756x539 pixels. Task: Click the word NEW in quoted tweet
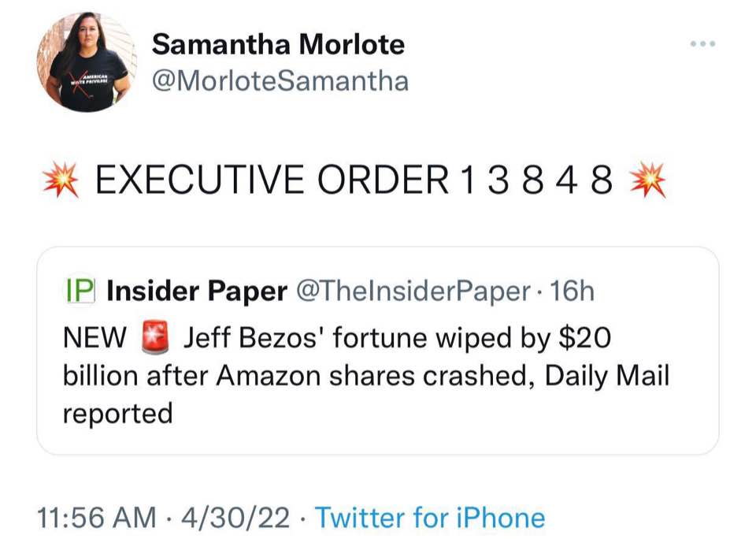pyautogui.click(x=95, y=339)
